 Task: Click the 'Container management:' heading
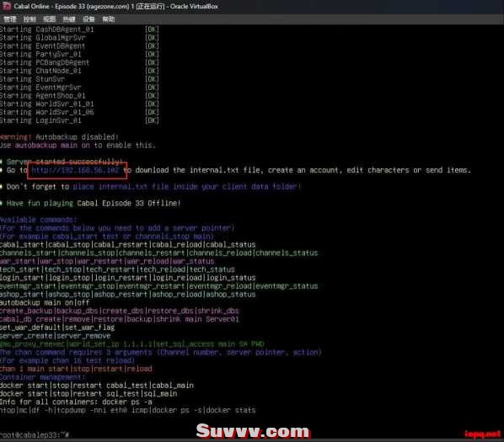coord(42,377)
